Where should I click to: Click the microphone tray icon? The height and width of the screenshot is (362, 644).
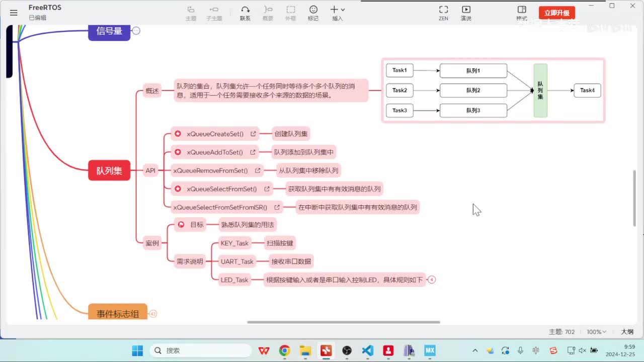pyautogui.click(x=520, y=350)
